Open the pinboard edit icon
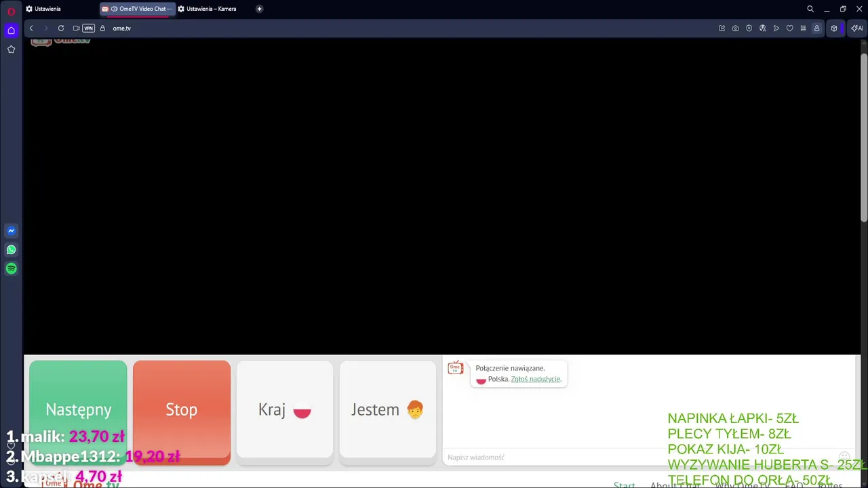This screenshot has height=488, width=868. pyautogui.click(x=722, y=28)
